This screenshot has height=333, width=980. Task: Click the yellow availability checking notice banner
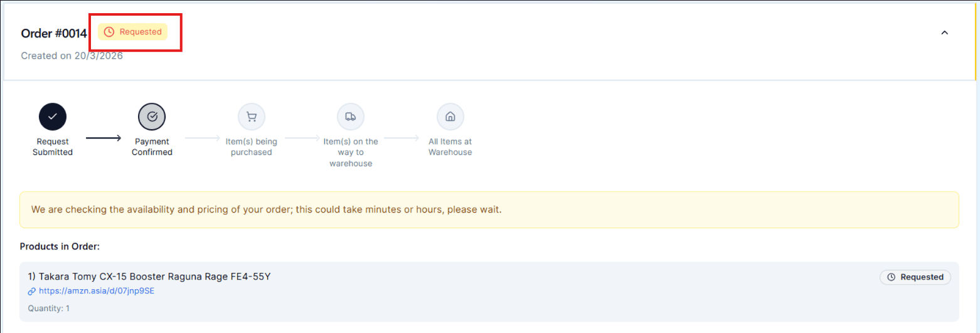click(489, 209)
